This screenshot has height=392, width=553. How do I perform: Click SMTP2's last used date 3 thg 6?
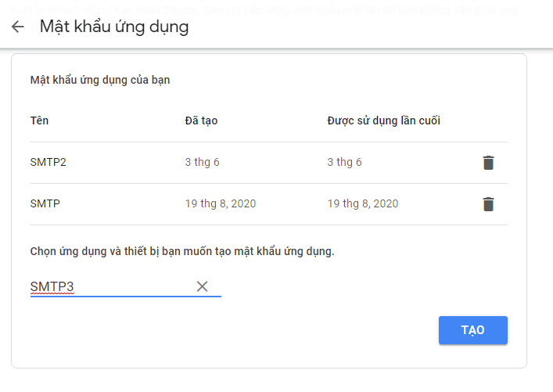[x=345, y=162]
